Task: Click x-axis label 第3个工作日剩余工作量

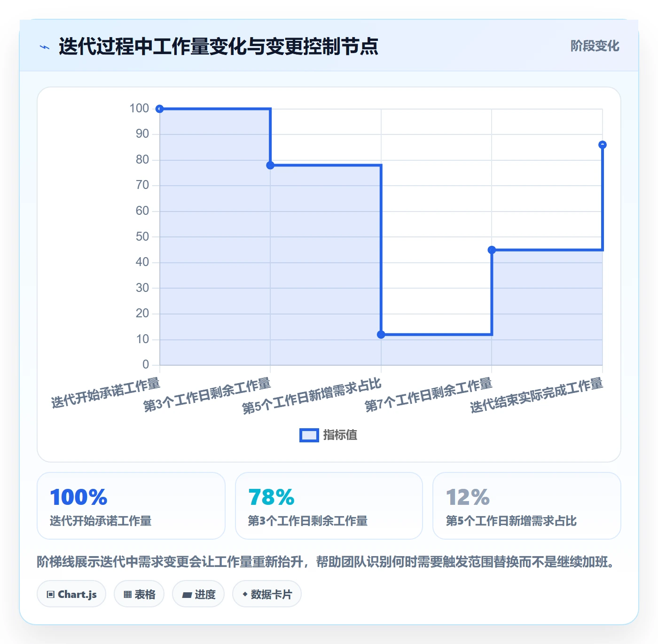Action: point(207,395)
